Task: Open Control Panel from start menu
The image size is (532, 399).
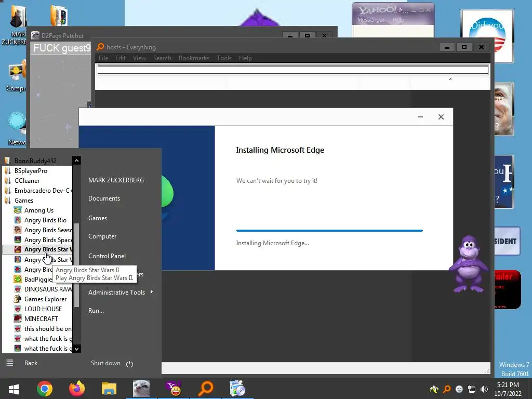Action: click(107, 256)
